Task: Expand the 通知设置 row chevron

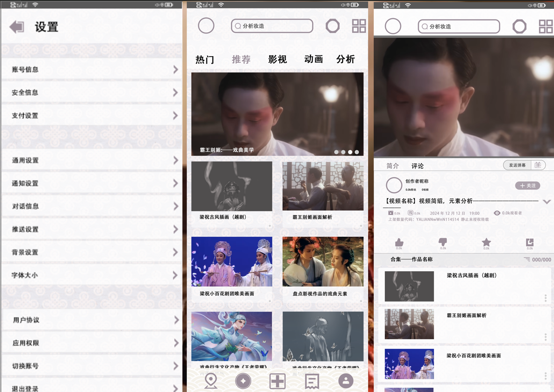Action: [x=176, y=183]
